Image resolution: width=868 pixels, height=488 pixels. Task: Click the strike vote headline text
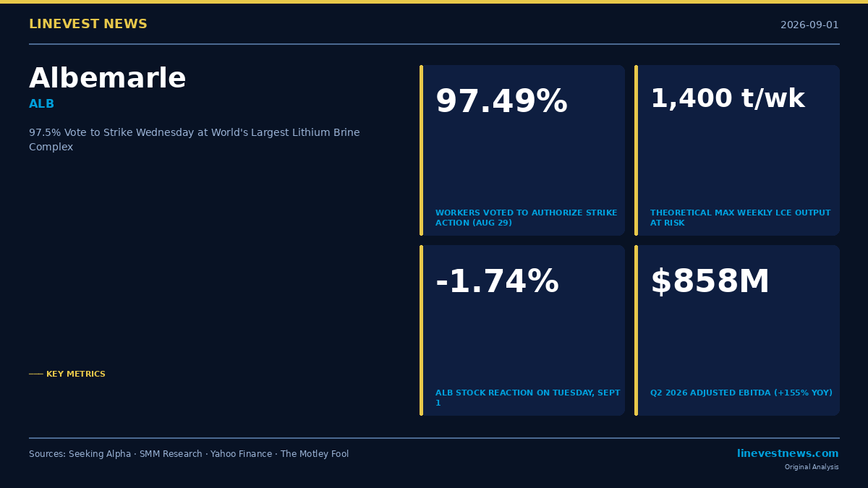[195, 140]
